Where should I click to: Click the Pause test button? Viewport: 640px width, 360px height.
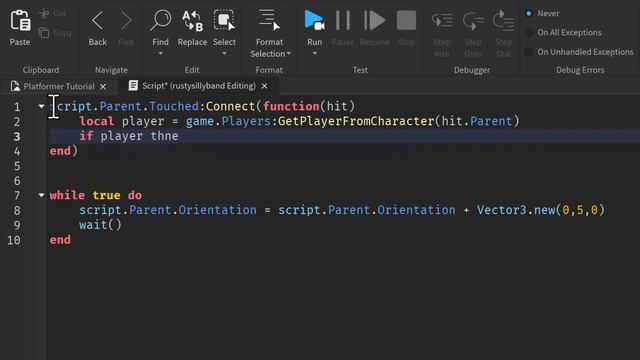click(x=343, y=20)
